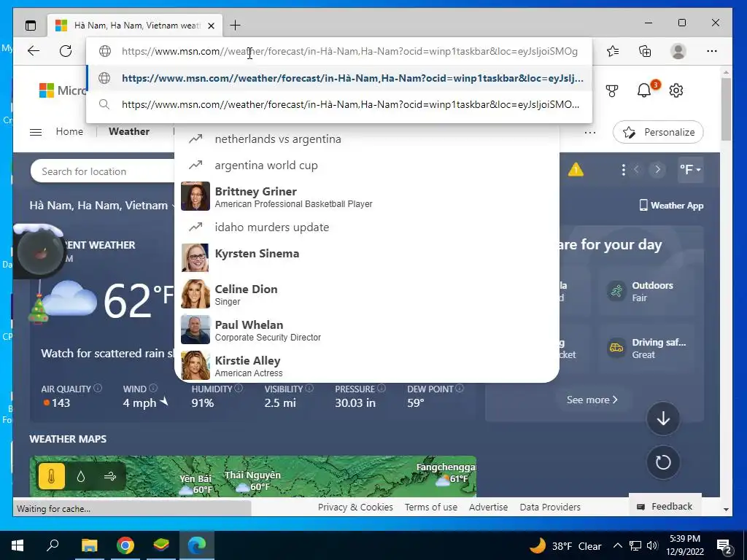Viewport: 747px width, 560px height.
Task: Choose Brittney Griner suggestion
Action: [x=367, y=196]
